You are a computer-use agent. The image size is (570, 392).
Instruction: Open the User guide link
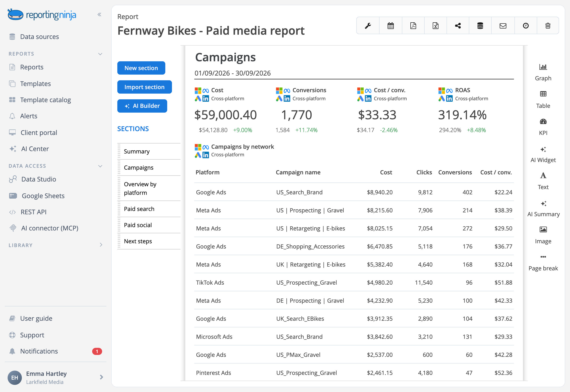[31, 318]
